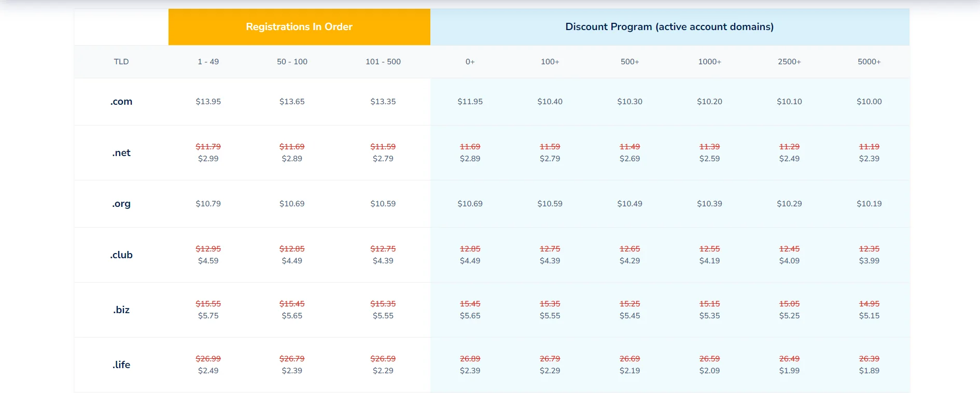Select the "50 - 100" column header
The height and width of the screenshot is (393, 980).
point(292,62)
